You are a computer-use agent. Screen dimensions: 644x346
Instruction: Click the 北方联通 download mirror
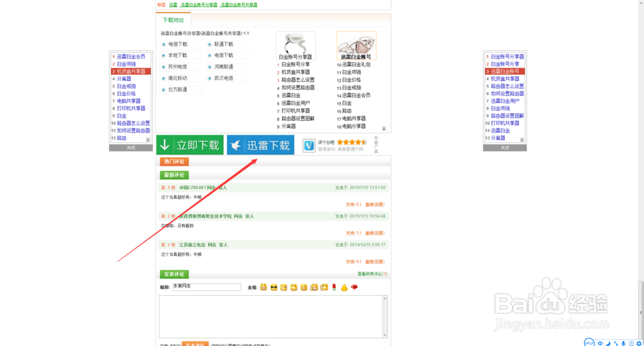(x=178, y=90)
